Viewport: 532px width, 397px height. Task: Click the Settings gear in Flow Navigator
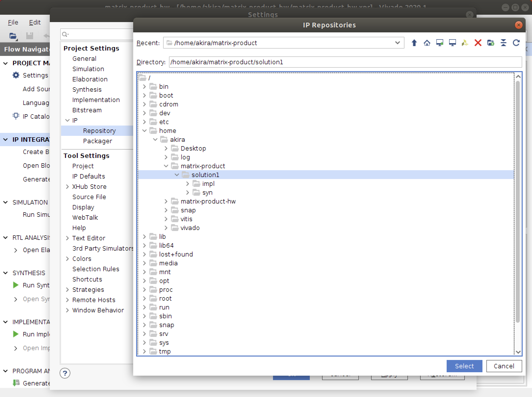pyautogui.click(x=16, y=75)
